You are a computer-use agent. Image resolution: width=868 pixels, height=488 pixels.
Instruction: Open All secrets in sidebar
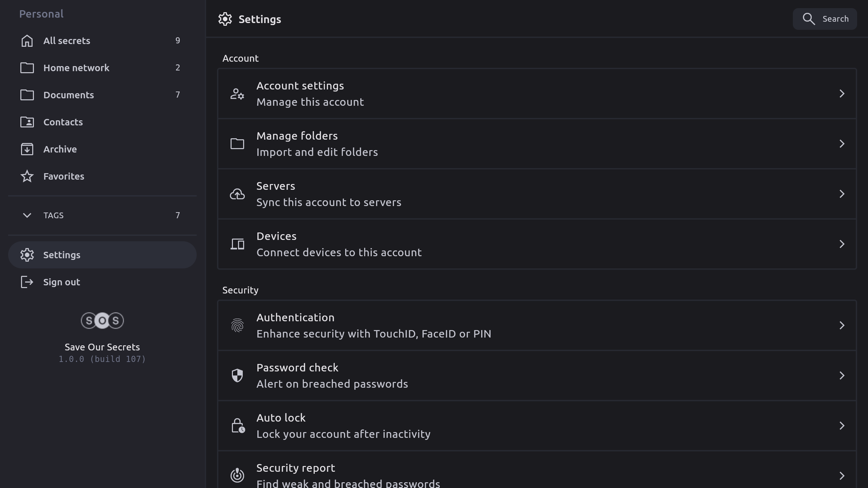pos(67,41)
